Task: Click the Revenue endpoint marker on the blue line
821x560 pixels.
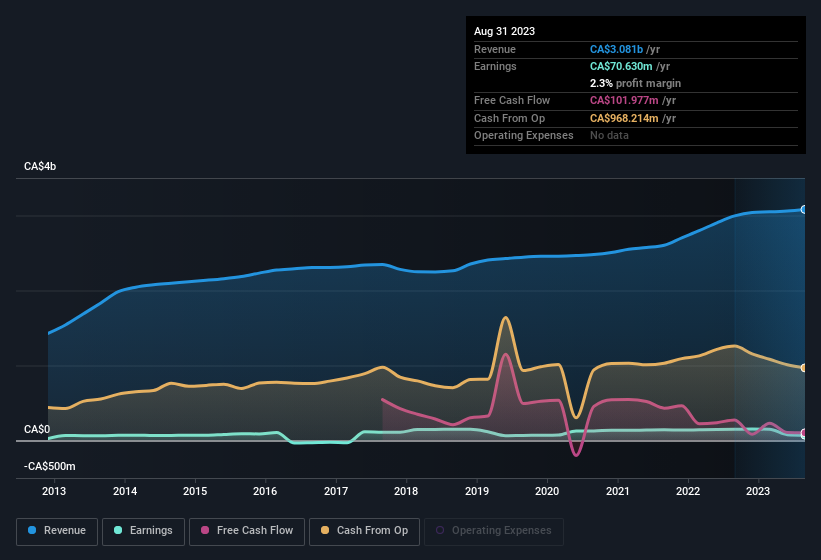Action: (x=804, y=209)
